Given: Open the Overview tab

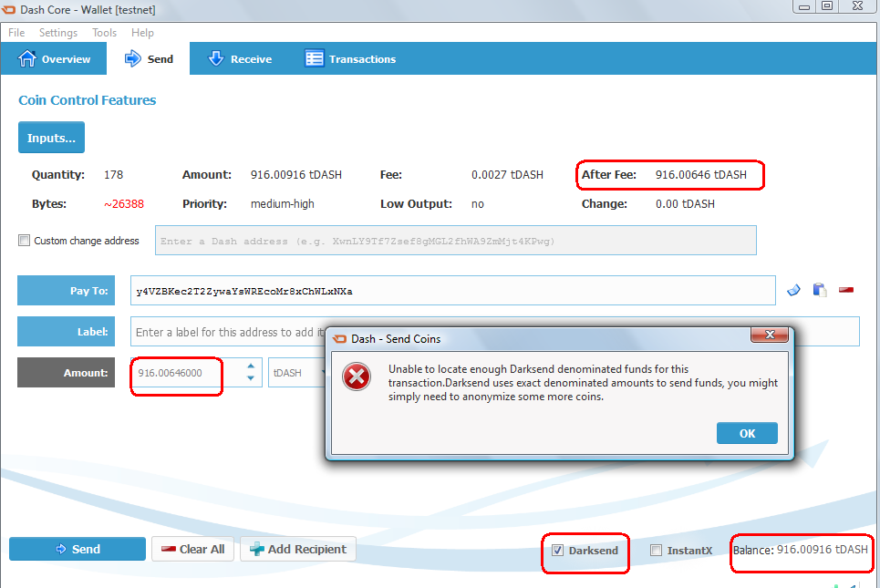Looking at the screenshot, I should [54, 58].
